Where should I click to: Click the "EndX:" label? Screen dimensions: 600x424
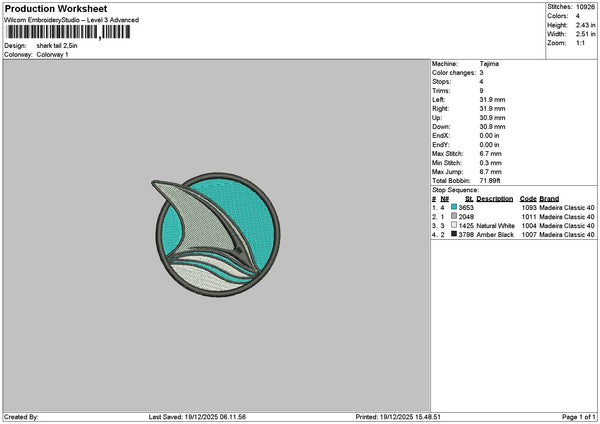click(441, 136)
